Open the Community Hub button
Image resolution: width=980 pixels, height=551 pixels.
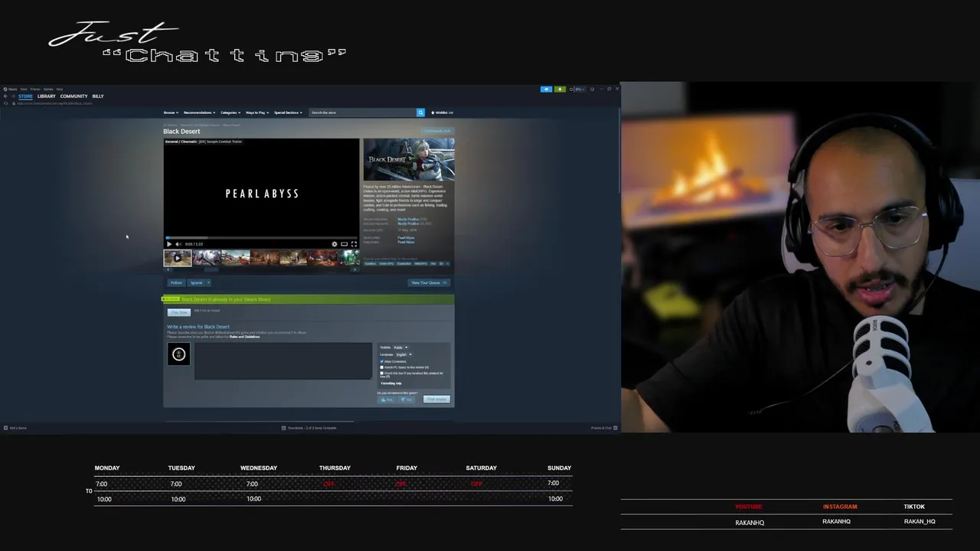tap(437, 131)
